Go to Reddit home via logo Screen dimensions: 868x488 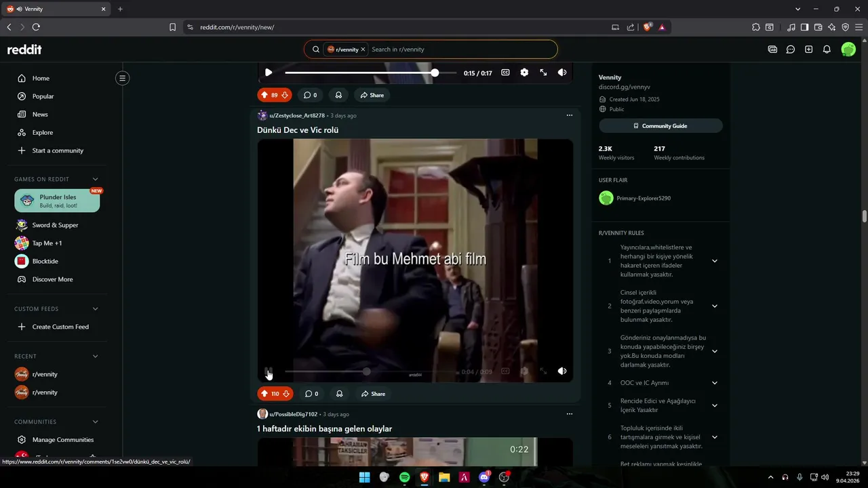click(x=24, y=49)
